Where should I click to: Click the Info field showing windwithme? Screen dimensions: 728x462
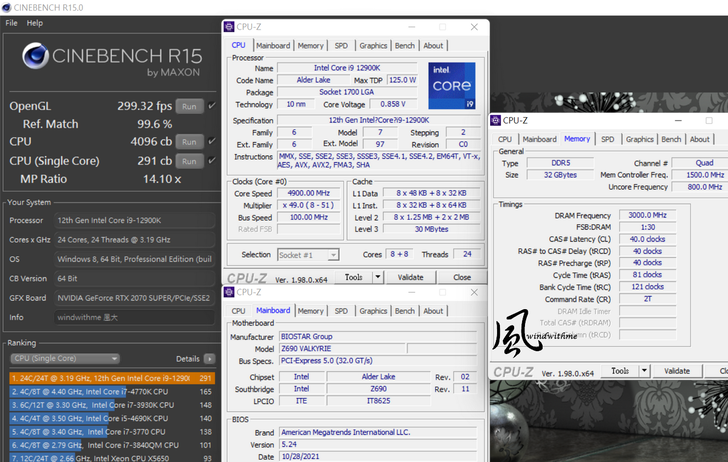pyautogui.click(x=135, y=317)
